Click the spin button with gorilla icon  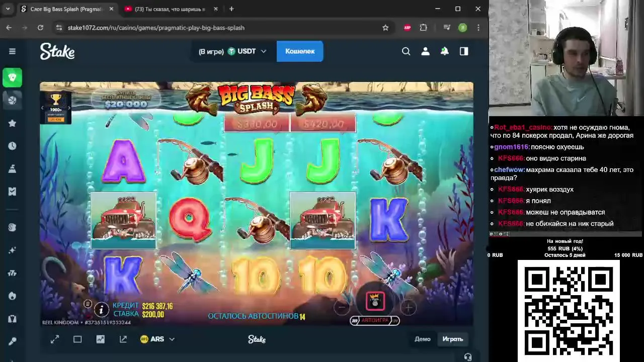(x=375, y=301)
